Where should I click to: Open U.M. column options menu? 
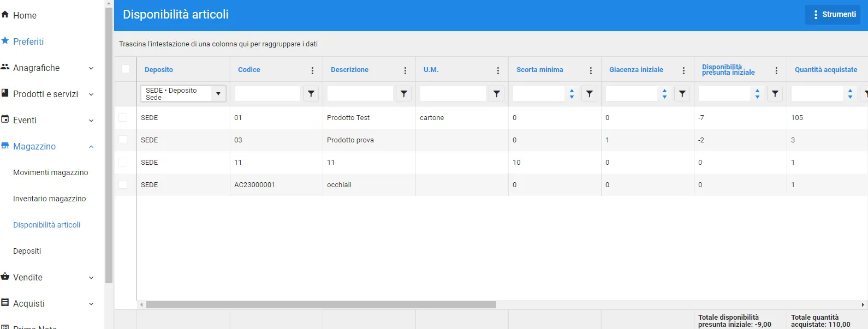click(x=498, y=70)
